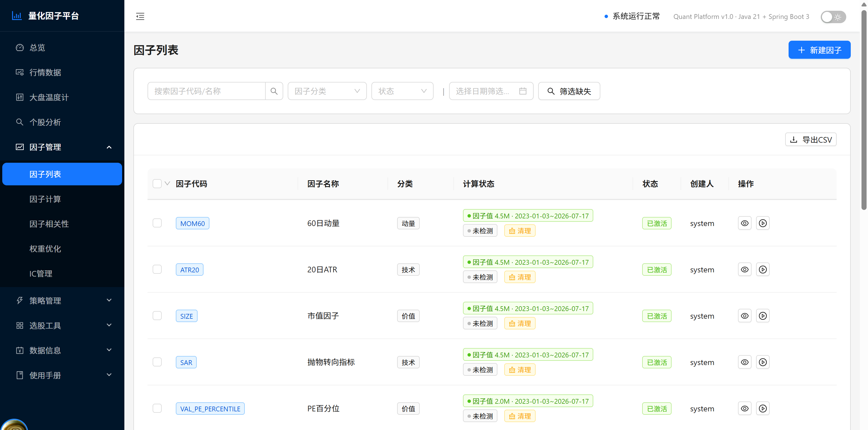Expand the 数据信息 menu group
Screen dimensions: 868x430
pos(62,350)
